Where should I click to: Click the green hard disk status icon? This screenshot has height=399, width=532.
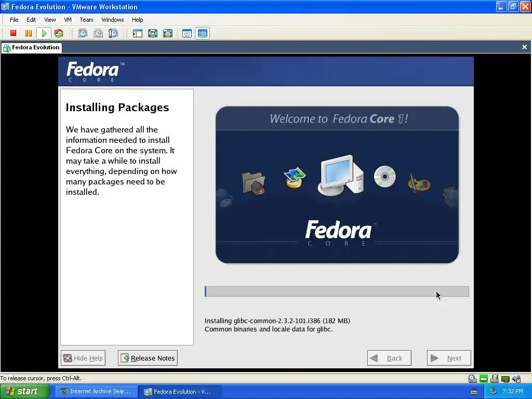[x=484, y=379]
